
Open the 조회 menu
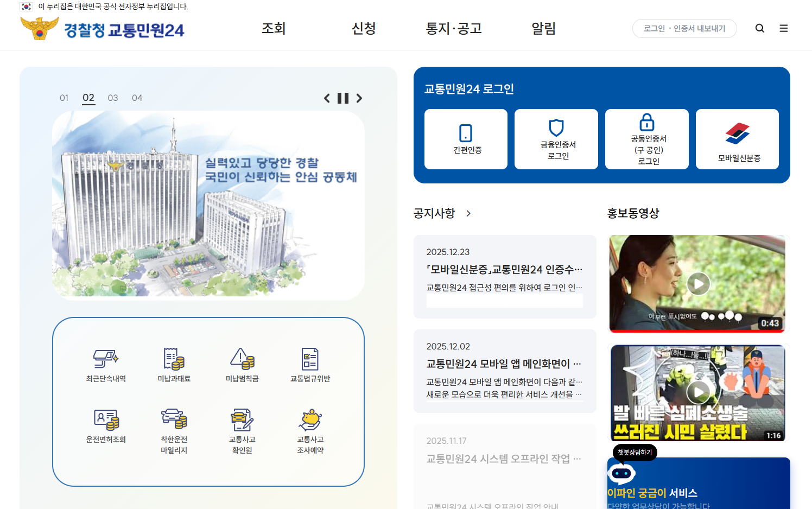point(274,28)
